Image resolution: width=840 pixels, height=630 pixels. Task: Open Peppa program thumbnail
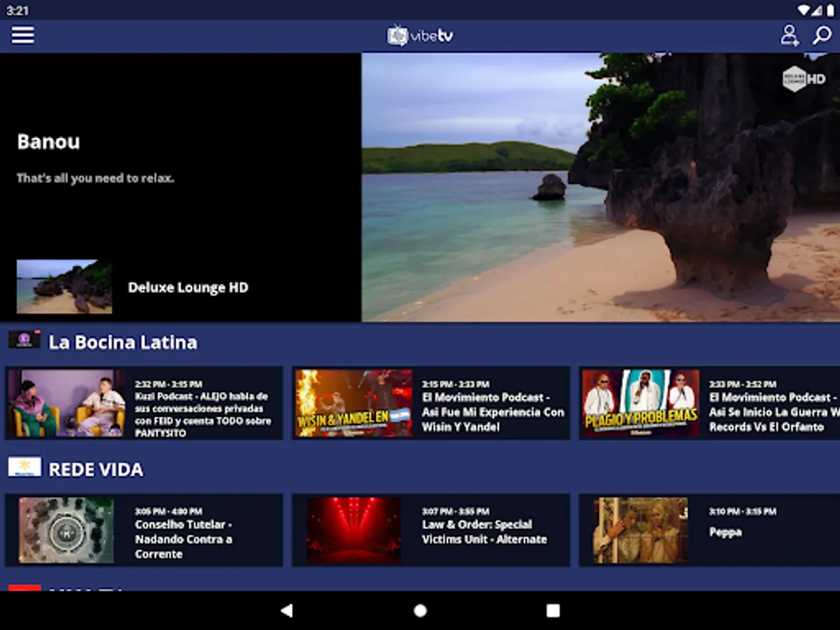pyautogui.click(x=640, y=530)
